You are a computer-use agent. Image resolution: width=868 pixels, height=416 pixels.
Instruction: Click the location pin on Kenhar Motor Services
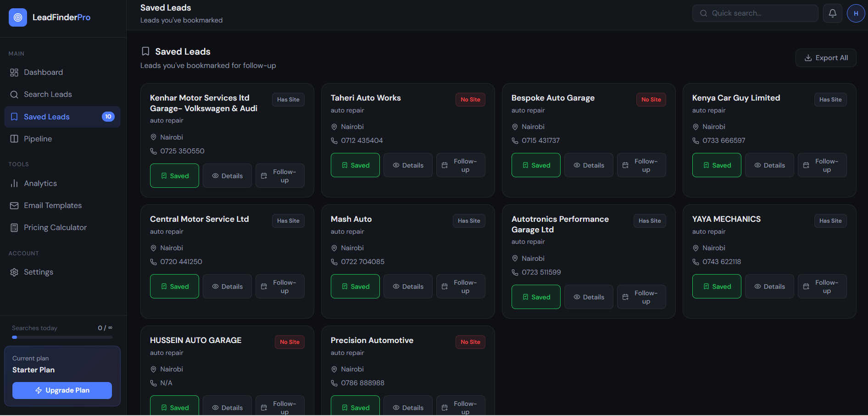153,137
